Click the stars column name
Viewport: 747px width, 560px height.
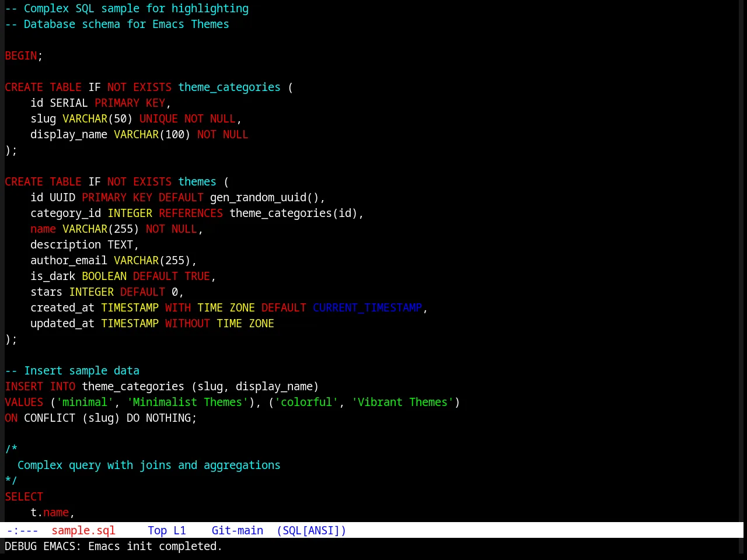(x=47, y=292)
